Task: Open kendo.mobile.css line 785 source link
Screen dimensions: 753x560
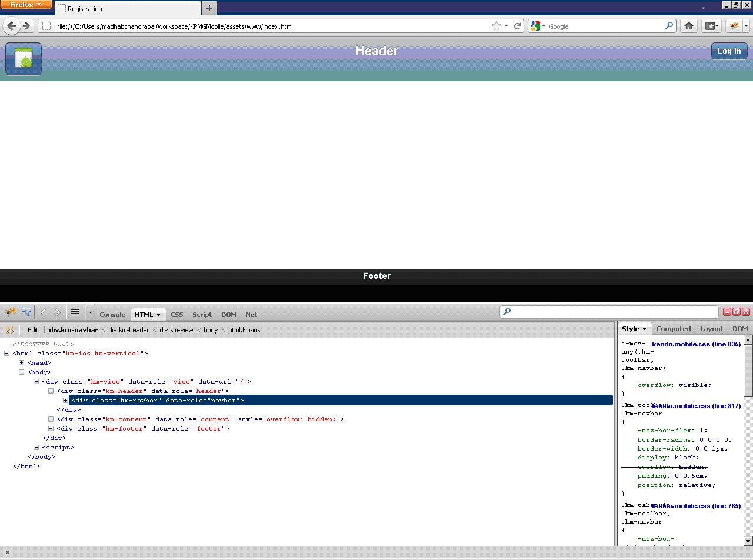Action: coord(696,506)
